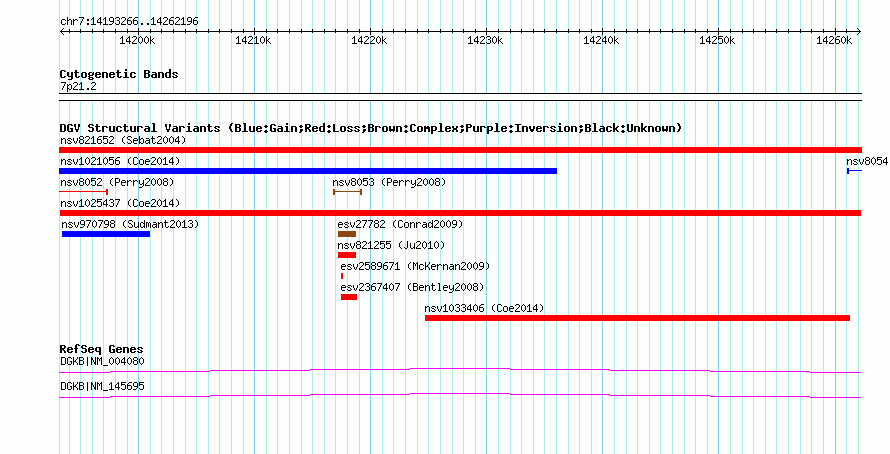Viewport: 890px width, 454px height.
Task: Click the nsv970798 (Sudmant2013) label
Action: 131,224
